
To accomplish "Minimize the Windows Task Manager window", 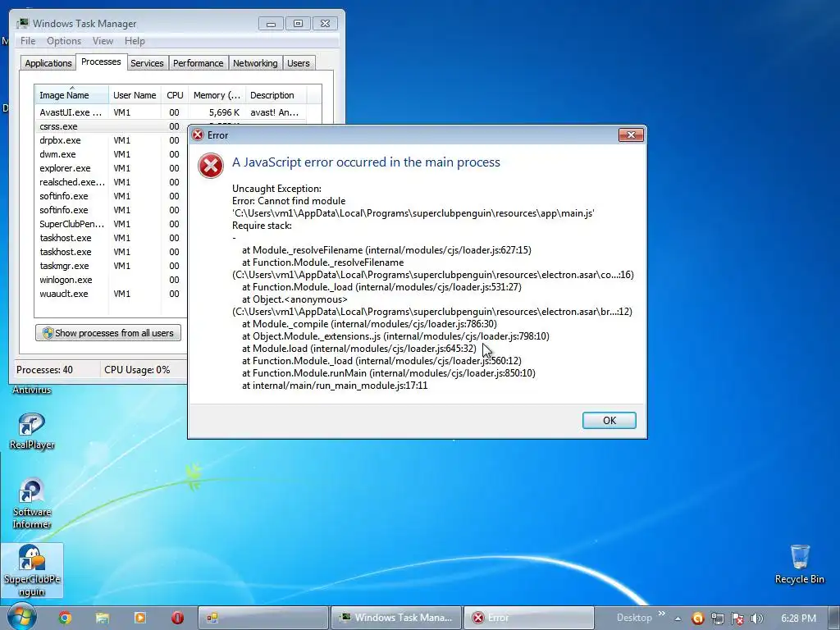I will (271, 24).
